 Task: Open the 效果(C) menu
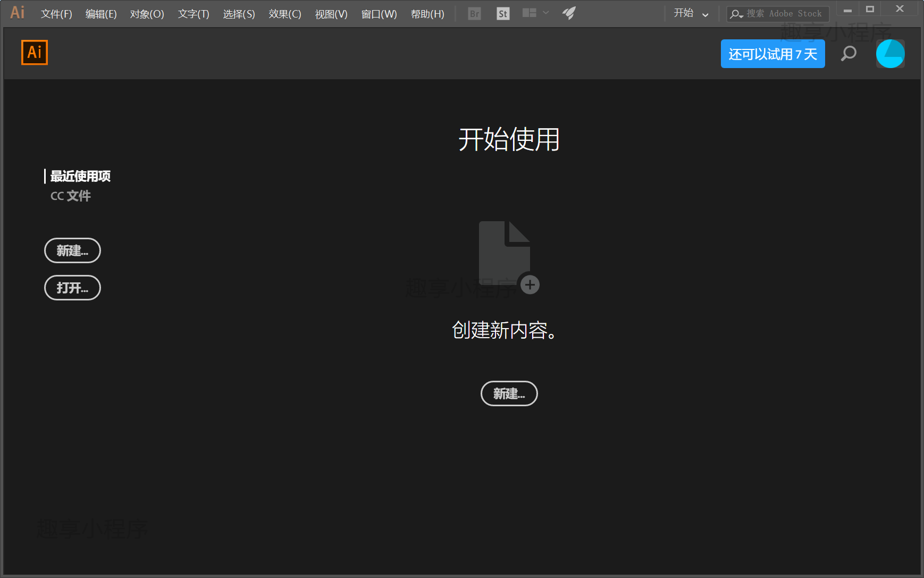(x=285, y=14)
